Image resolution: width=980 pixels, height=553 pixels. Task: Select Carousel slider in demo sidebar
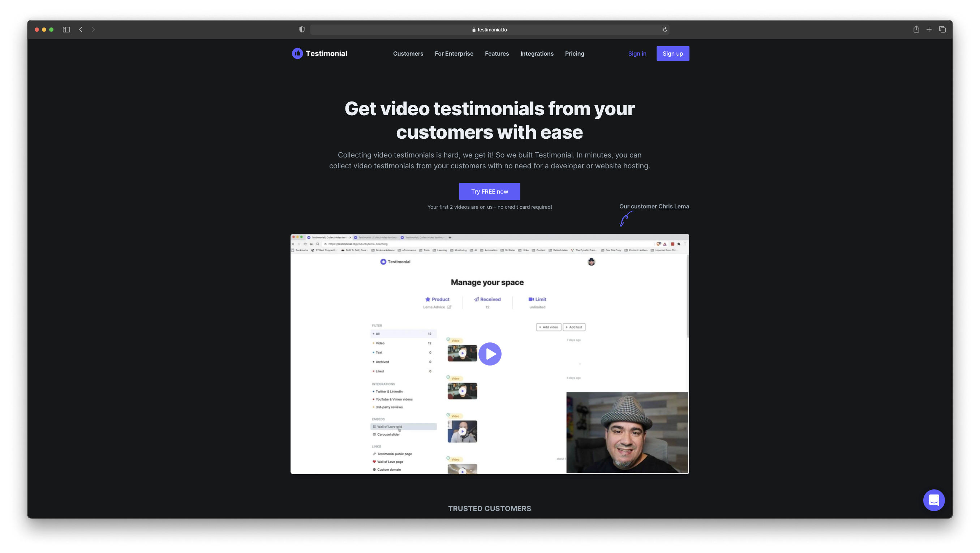pyautogui.click(x=388, y=434)
